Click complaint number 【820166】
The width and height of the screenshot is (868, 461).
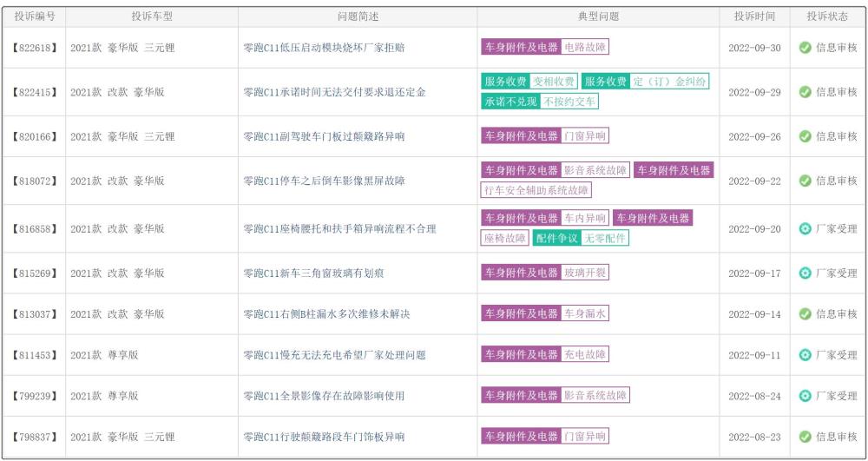click(x=35, y=136)
